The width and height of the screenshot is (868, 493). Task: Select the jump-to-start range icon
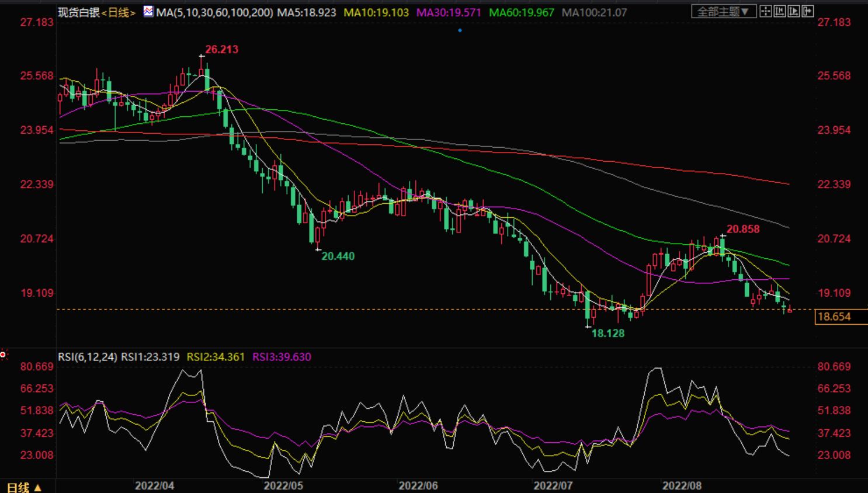click(x=780, y=11)
